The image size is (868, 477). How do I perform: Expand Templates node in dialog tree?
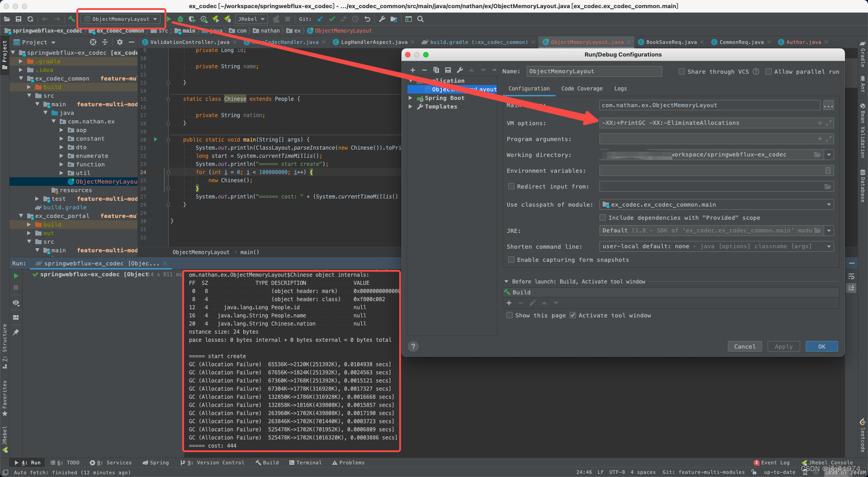[410, 107]
